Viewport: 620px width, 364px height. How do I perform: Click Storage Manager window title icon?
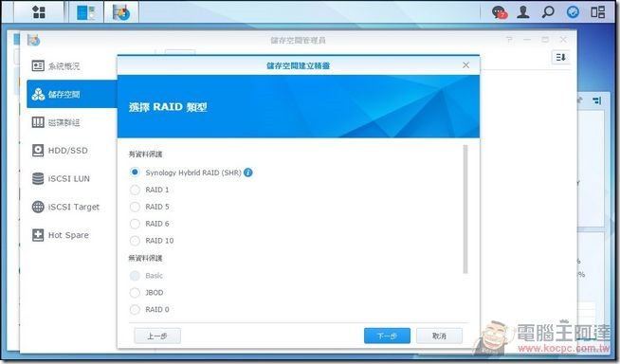point(33,40)
